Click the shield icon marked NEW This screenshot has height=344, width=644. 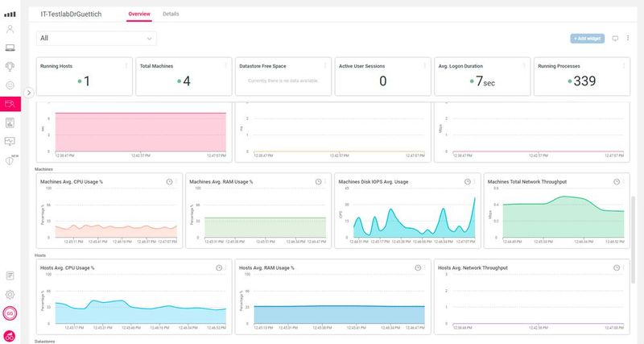tap(10, 160)
